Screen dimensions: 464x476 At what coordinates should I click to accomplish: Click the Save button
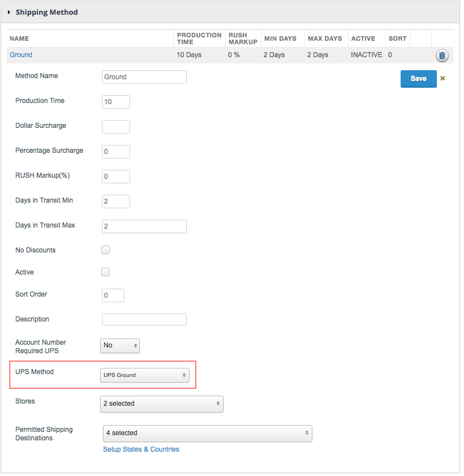(x=418, y=79)
